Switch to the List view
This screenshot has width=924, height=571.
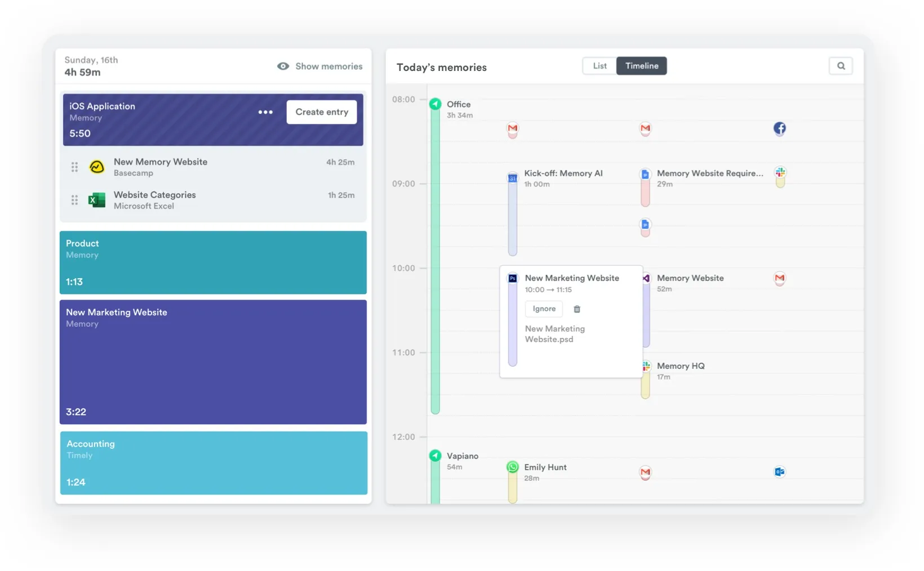pos(599,66)
